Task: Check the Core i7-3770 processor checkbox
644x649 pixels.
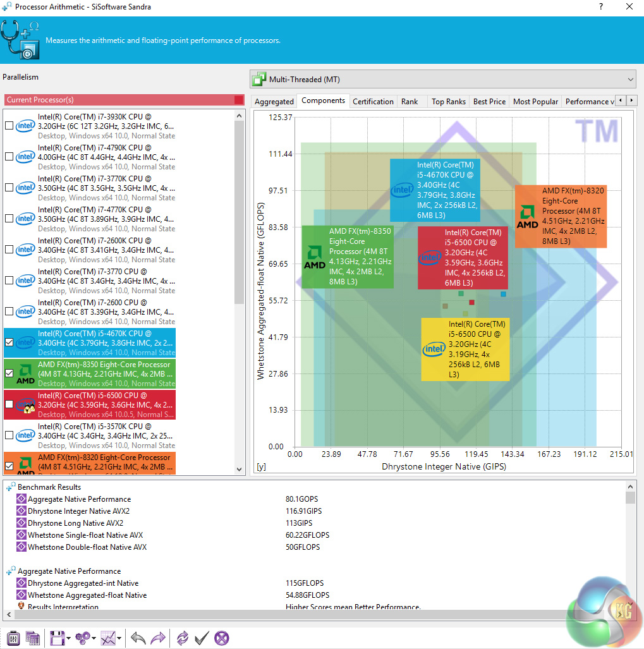Action: tap(9, 280)
